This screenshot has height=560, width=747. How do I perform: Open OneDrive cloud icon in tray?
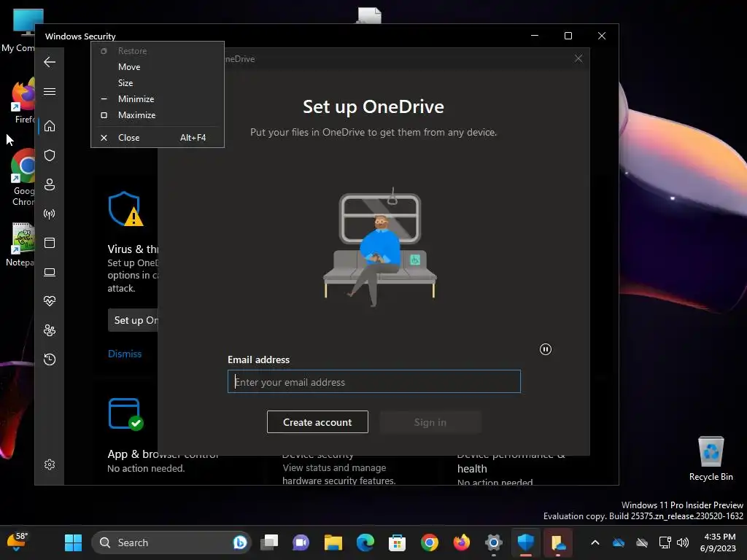click(619, 542)
